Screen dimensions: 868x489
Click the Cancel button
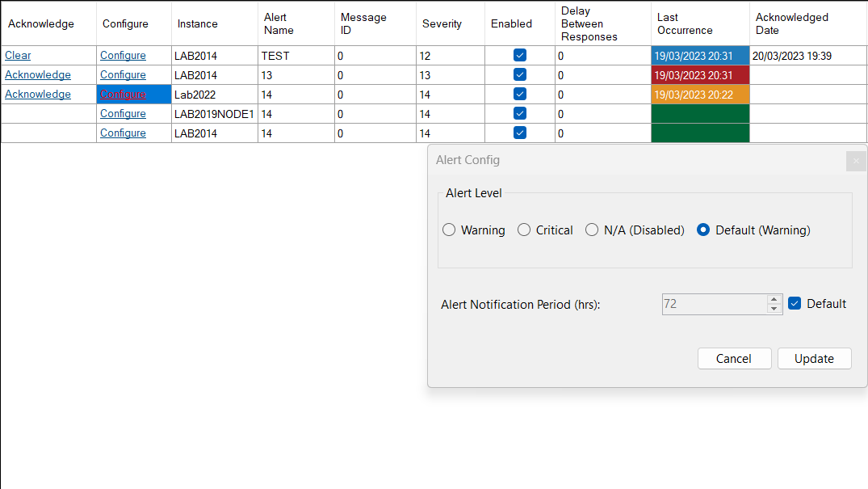pos(734,358)
